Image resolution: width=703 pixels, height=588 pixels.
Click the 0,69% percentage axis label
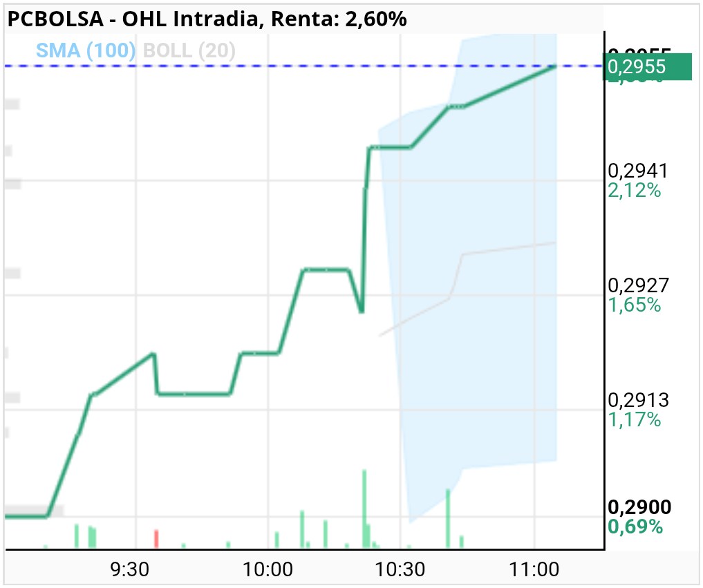(x=635, y=526)
